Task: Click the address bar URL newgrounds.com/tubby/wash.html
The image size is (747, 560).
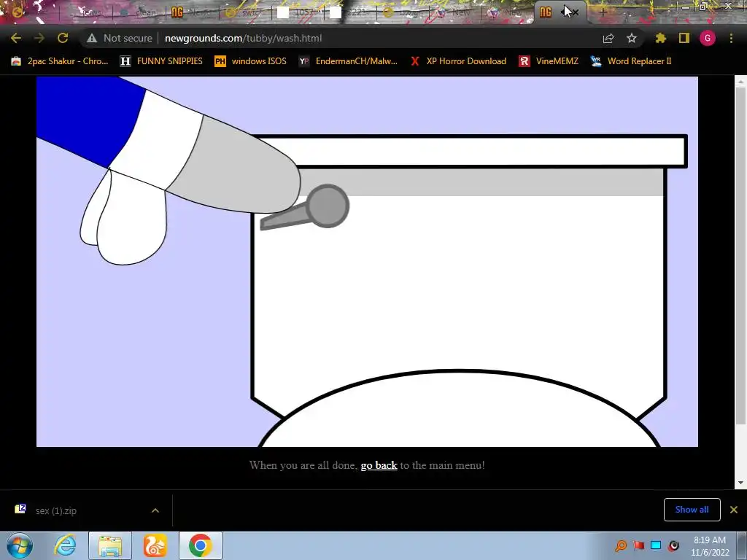Action: [243, 38]
